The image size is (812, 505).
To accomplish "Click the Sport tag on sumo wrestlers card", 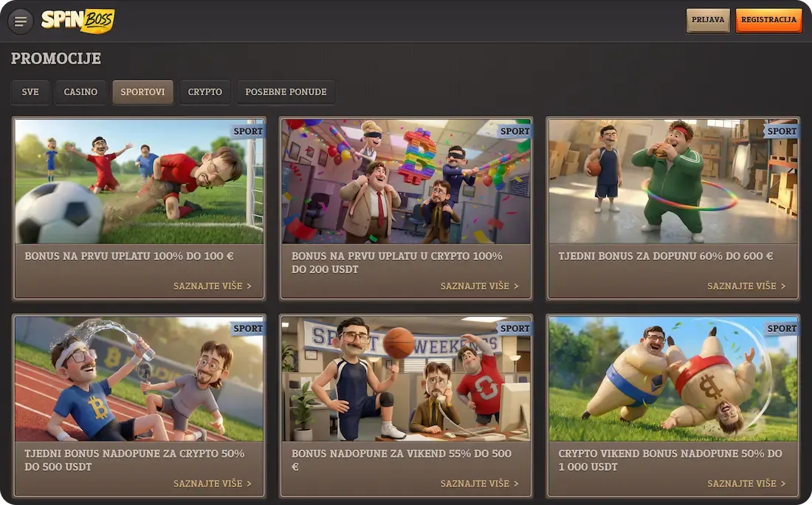I will click(x=782, y=329).
